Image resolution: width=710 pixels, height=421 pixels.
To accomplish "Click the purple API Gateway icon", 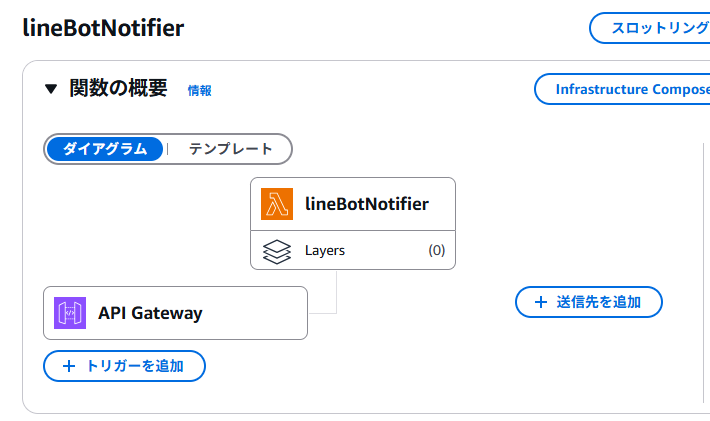I will click(x=70, y=313).
